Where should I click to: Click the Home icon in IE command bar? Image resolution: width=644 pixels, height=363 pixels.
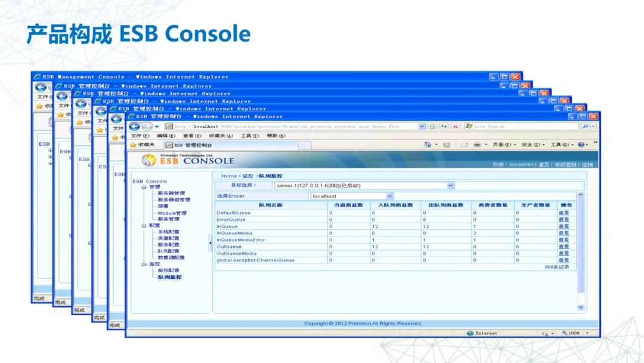[427, 144]
